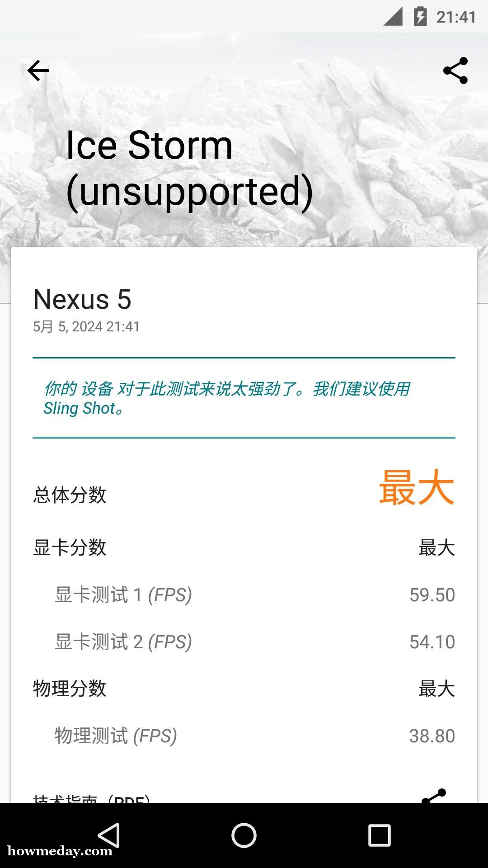The width and height of the screenshot is (488, 868).
Task: Tap the battery charging status icon
Action: click(420, 17)
